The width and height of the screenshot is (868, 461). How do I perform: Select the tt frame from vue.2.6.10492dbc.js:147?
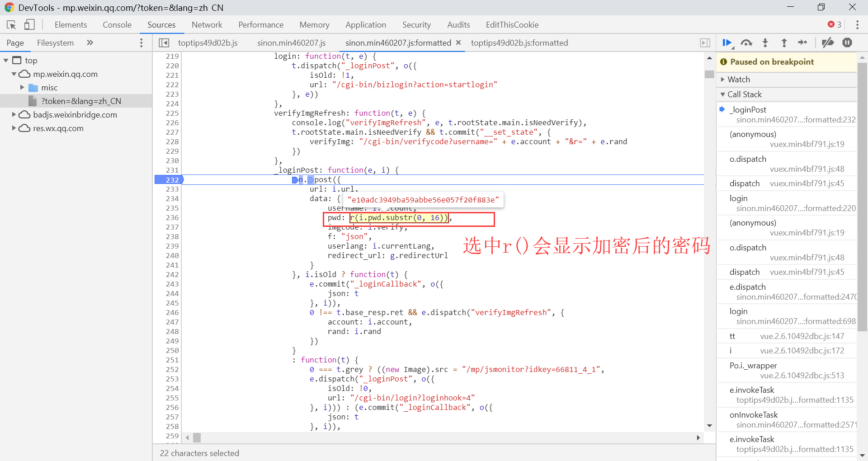787,336
